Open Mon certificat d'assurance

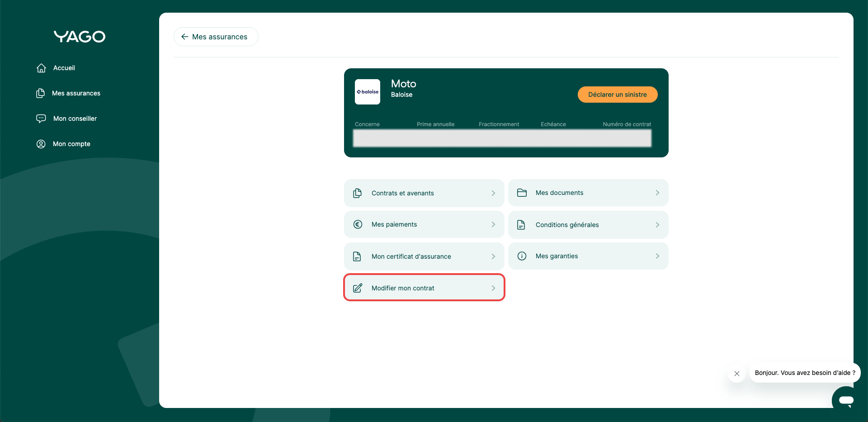coord(424,256)
